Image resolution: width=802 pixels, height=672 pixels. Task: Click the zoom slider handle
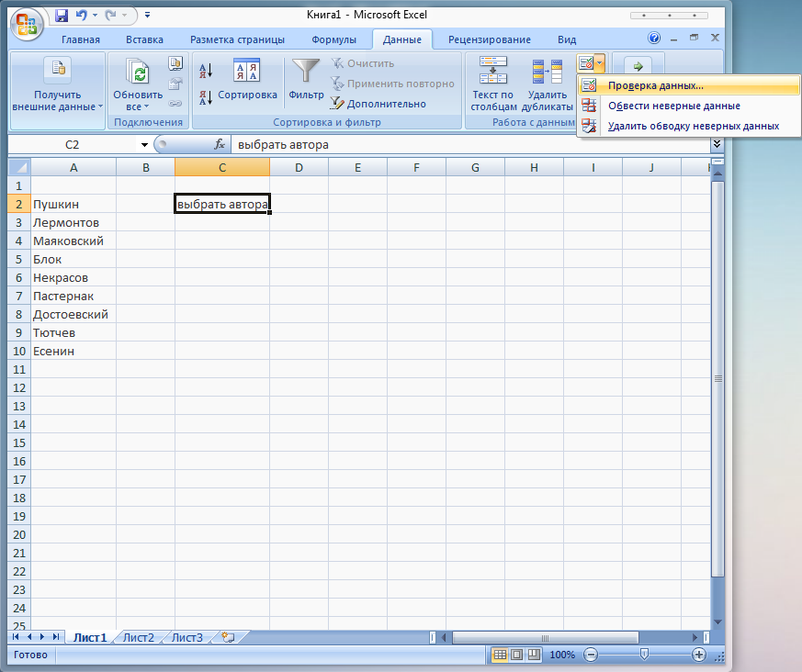pyautogui.click(x=645, y=655)
